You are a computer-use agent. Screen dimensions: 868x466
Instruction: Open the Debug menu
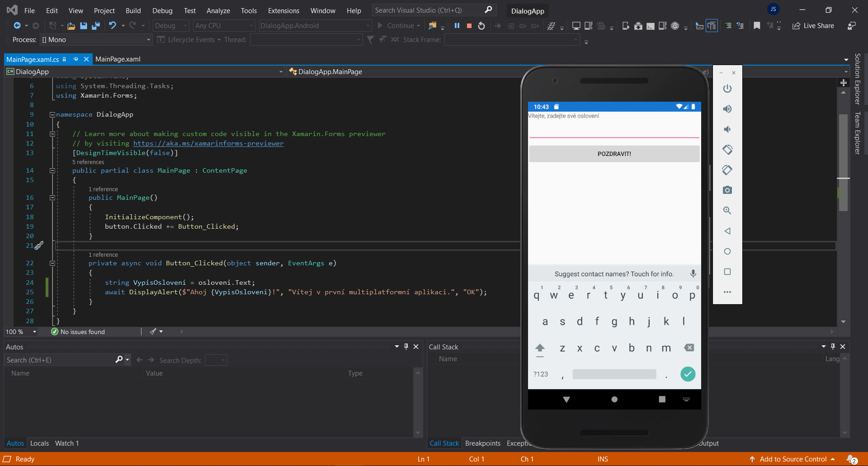(x=162, y=10)
